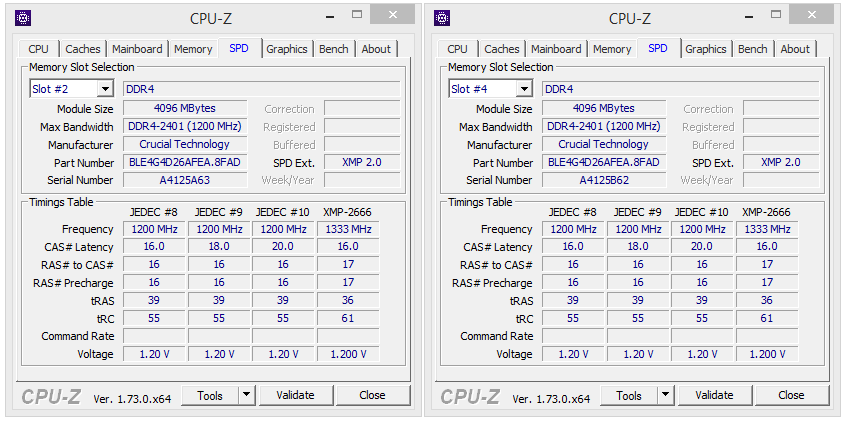Click the Max Bandwidth DDR4-2401 field in right window
Viewport: 846px width, 422px height.
click(604, 127)
